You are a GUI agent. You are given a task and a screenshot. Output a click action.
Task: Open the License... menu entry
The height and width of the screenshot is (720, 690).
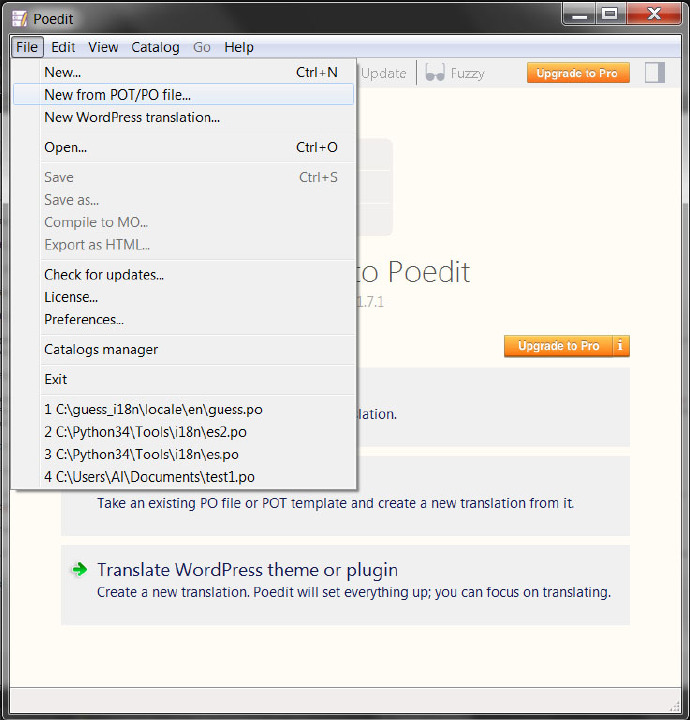[x=184, y=297]
